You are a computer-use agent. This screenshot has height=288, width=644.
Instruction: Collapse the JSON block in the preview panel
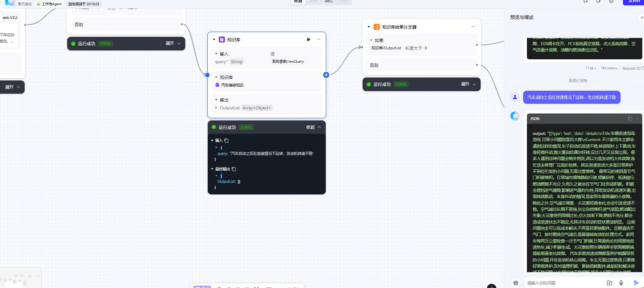637,119
